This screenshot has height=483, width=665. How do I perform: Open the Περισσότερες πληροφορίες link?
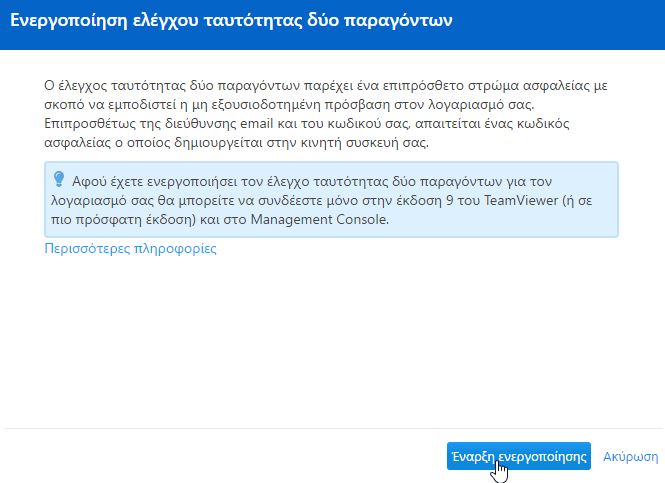[130, 248]
